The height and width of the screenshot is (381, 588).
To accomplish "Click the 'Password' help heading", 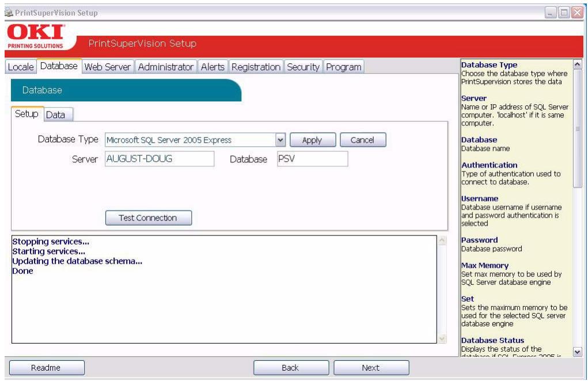I will 480,240.
